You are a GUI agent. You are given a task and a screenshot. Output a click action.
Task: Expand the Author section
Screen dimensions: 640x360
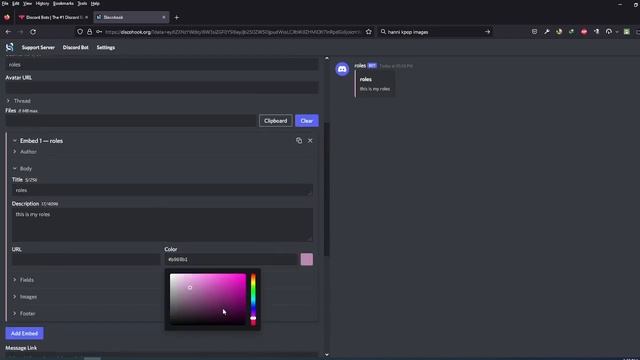[x=24, y=152]
